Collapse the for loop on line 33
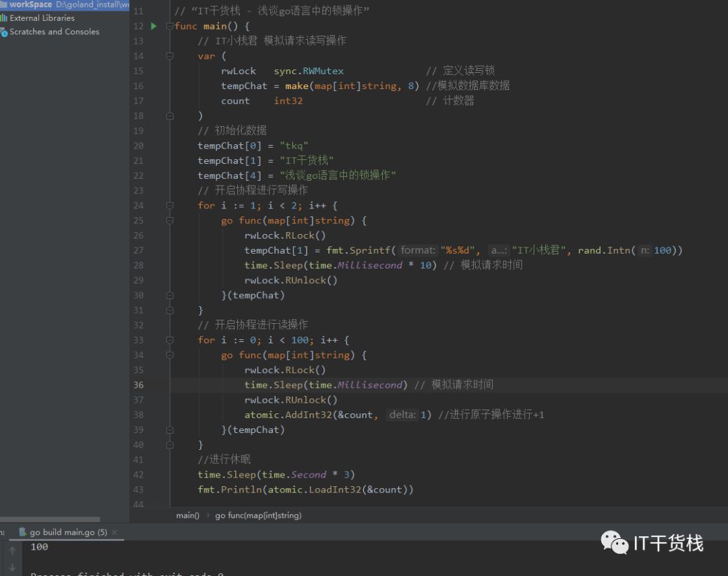The height and width of the screenshot is (576, 728). click(x=169, y=340)
